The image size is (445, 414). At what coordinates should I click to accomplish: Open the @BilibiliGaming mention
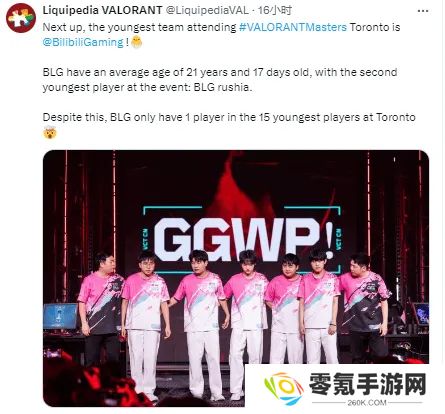pos(83,42)
